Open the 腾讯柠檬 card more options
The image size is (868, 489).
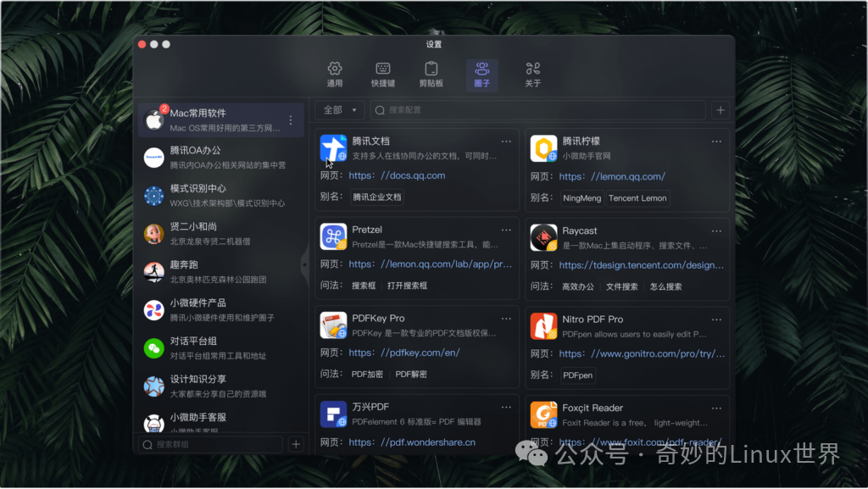click(x=716, y=142)
